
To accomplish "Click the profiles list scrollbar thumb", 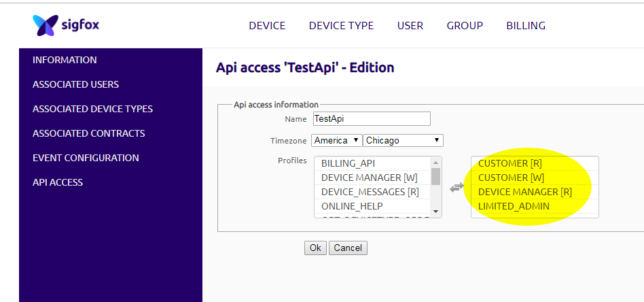I will point(435,176).
